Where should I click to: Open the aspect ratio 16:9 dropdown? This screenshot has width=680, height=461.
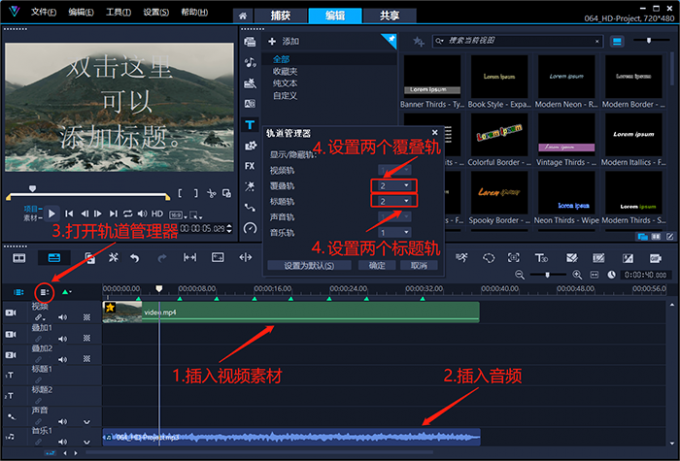[x=177, y=215]
